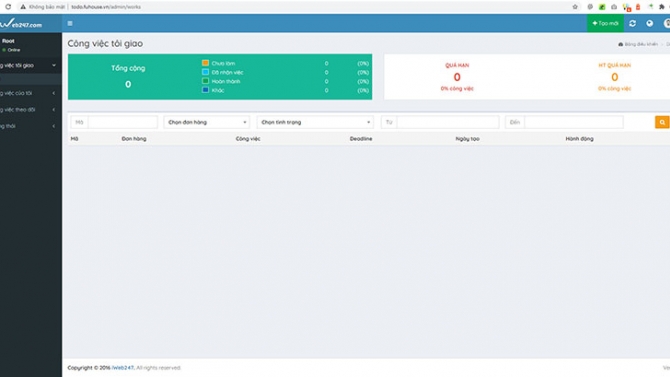
Task: Click the Mã column header
Action: click(x=74, y=139)
